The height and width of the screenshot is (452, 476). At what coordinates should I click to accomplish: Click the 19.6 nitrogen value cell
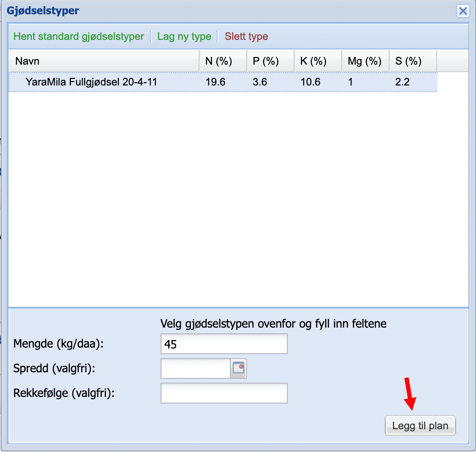click(x=223, y=82)
